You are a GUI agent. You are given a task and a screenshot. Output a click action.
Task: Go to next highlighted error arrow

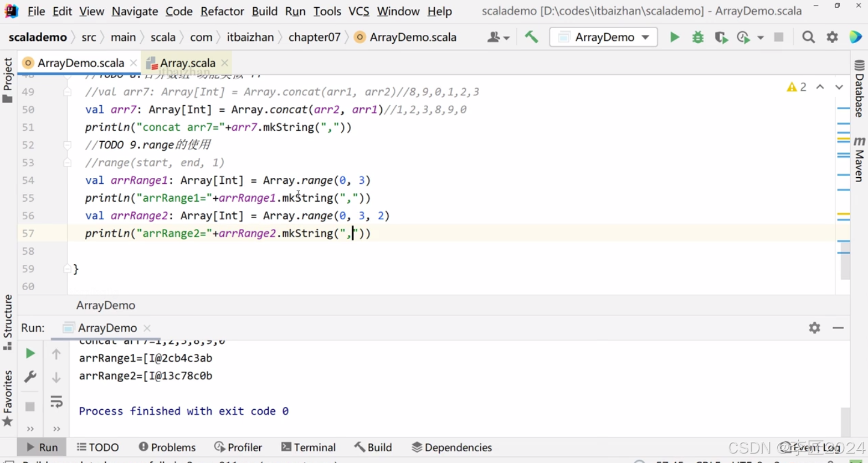pyautogui.click(x=839, y=87)
